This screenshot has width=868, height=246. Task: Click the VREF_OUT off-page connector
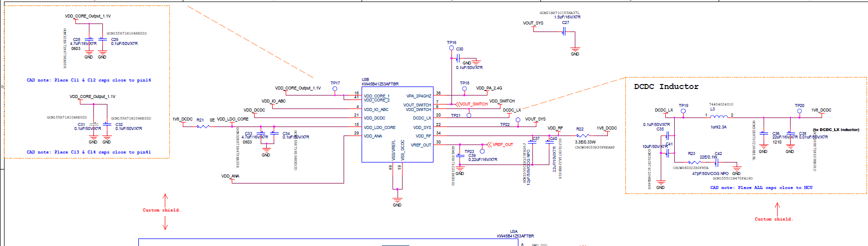[x=500, y=144]
